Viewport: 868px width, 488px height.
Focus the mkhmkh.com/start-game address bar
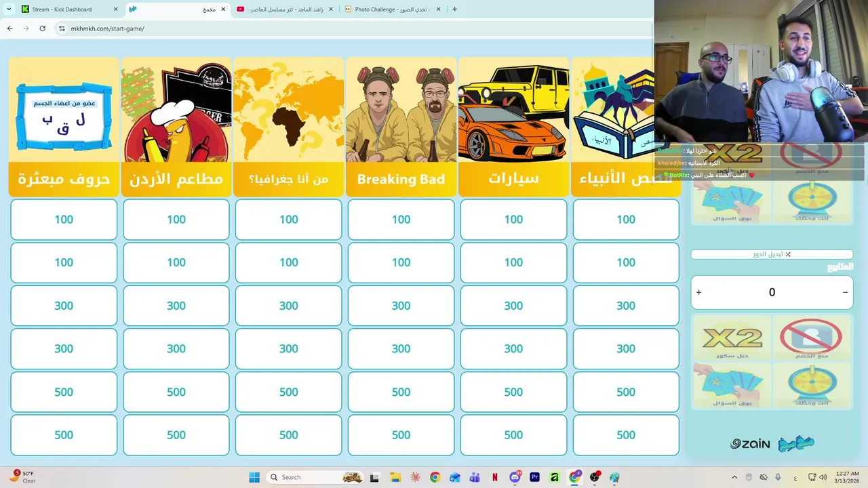[353, 28]
